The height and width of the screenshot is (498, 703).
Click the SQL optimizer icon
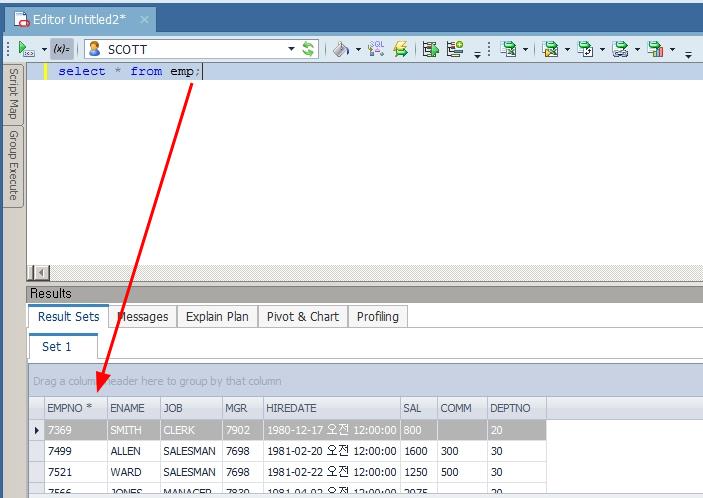click(376, 49)
